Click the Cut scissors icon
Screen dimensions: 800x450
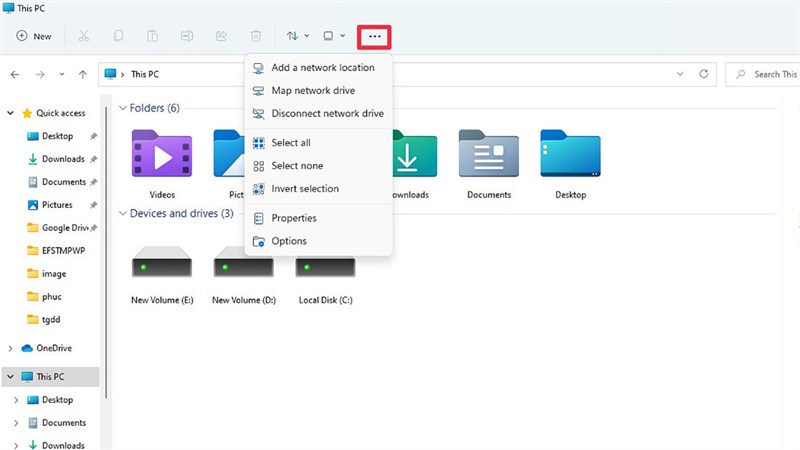click(x=84, y=36)
